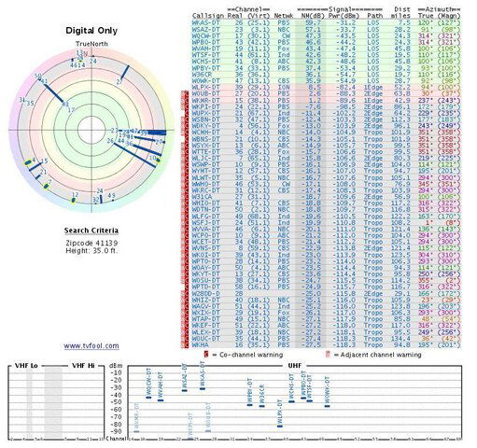Screen dimensions: 477x448
Task: Click the warning icon beside the WKMR-DT row
Action: click(185, 100)
